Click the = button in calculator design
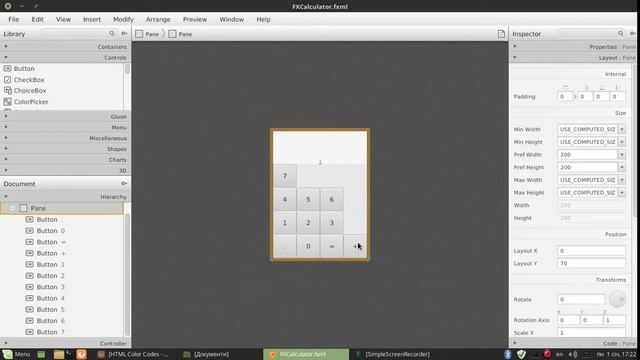The height and width of the screenshot is (360, 640). (x=331, y=246)
